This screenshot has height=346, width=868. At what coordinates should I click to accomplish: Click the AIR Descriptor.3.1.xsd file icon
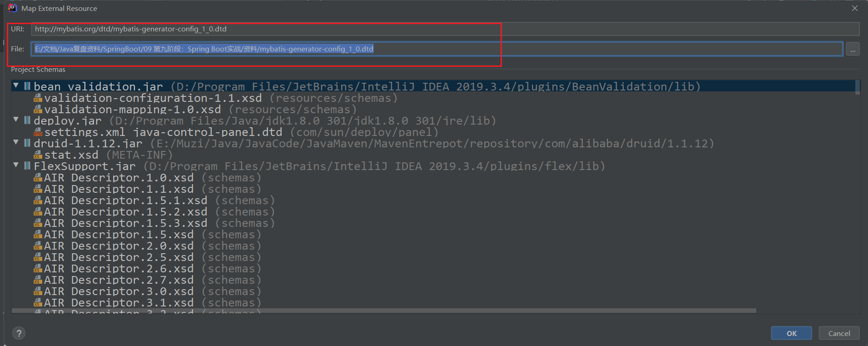38,302
